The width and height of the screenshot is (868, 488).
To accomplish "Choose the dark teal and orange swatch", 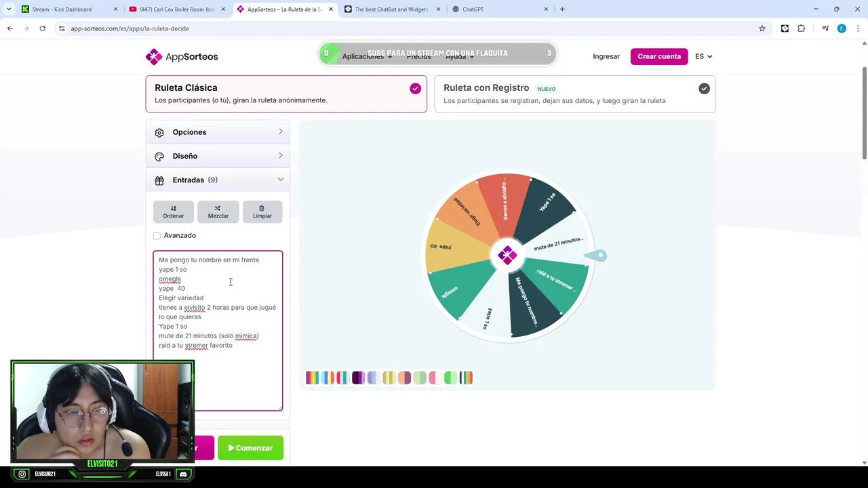I will 466,378.
